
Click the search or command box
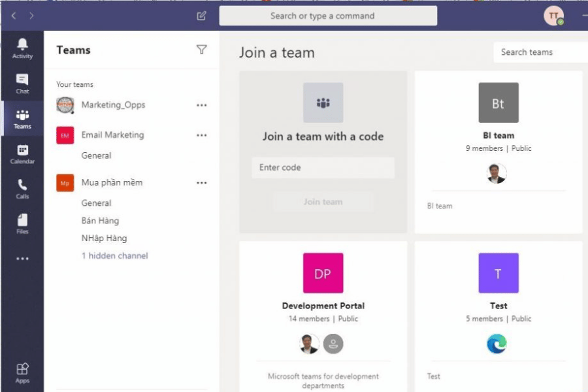(328, 16)
